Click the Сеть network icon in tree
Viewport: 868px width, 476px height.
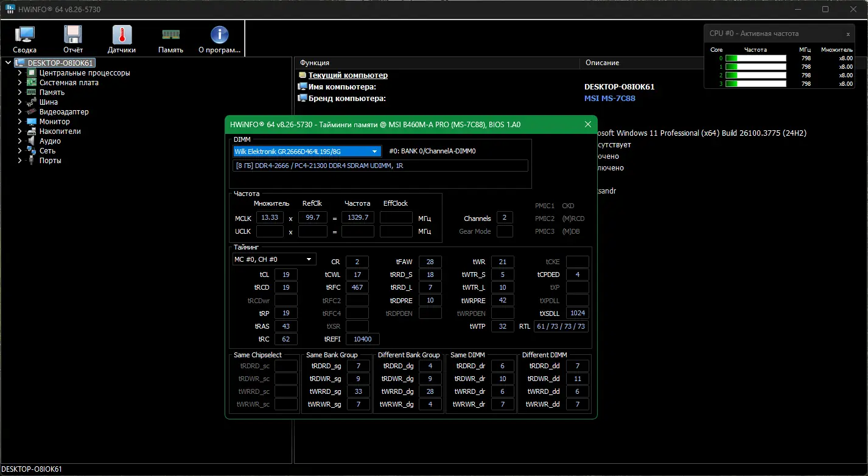pos(32,151)
